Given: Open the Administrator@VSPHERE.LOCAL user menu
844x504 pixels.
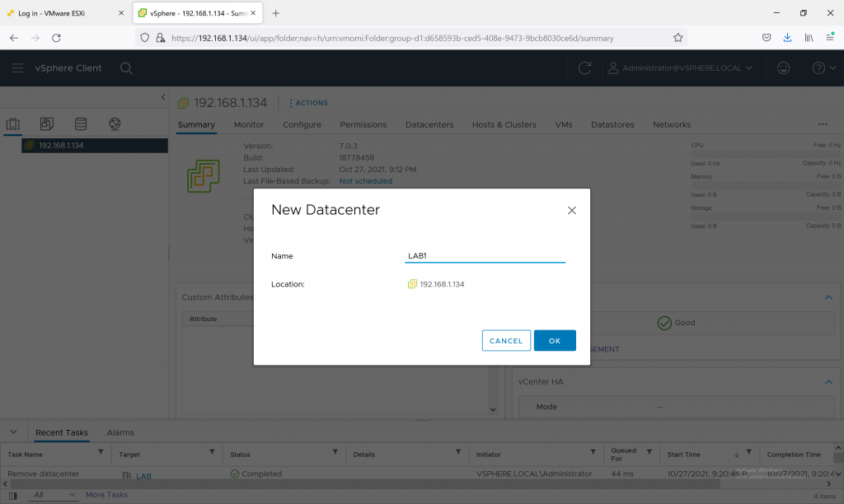Looking at the screenshot, I should 680,68.
